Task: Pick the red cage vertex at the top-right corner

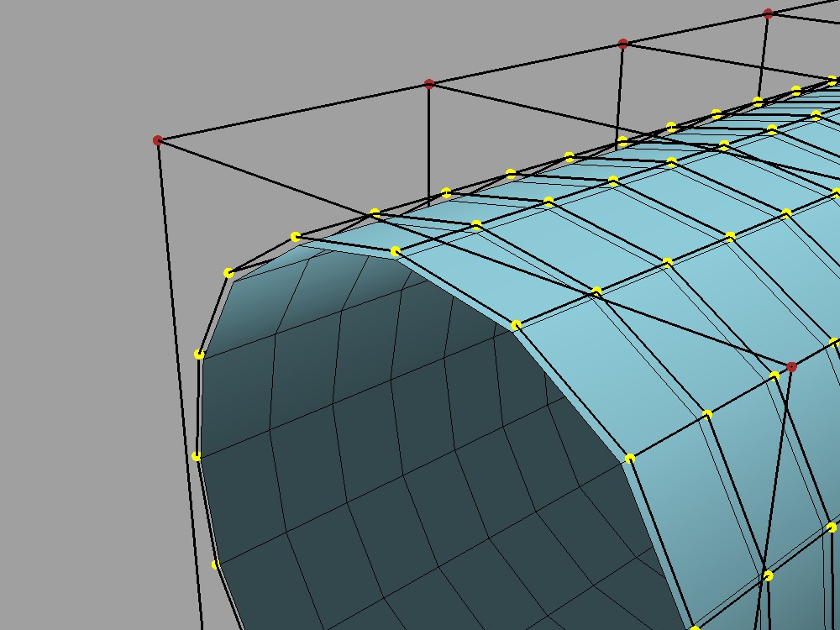Action: [768, 13]
